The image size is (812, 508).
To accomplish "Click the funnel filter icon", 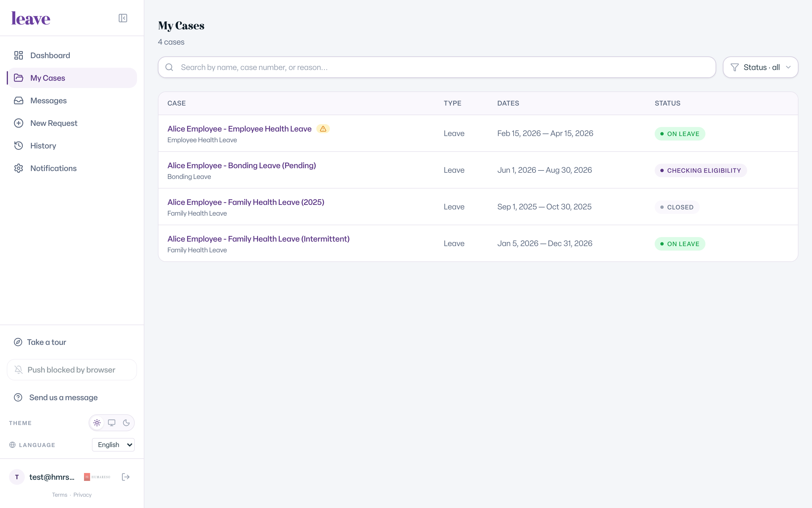I will (734, 67).
